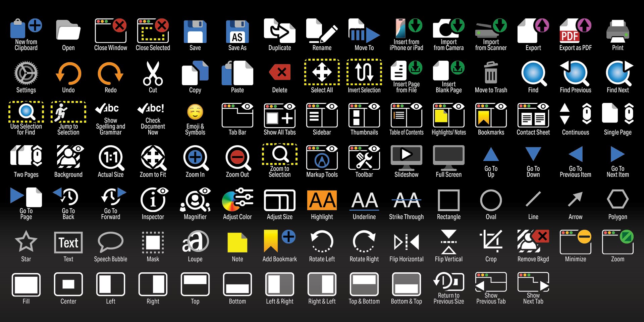The image size is (644, 322).
Task: Open the Adjust Color icon
Action: click(237, 200)
